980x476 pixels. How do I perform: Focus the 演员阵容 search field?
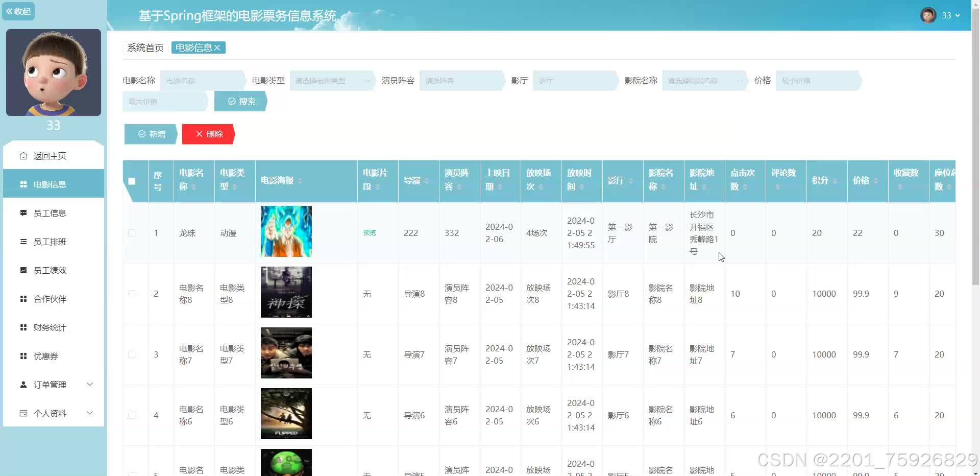[x=461, y=81]
